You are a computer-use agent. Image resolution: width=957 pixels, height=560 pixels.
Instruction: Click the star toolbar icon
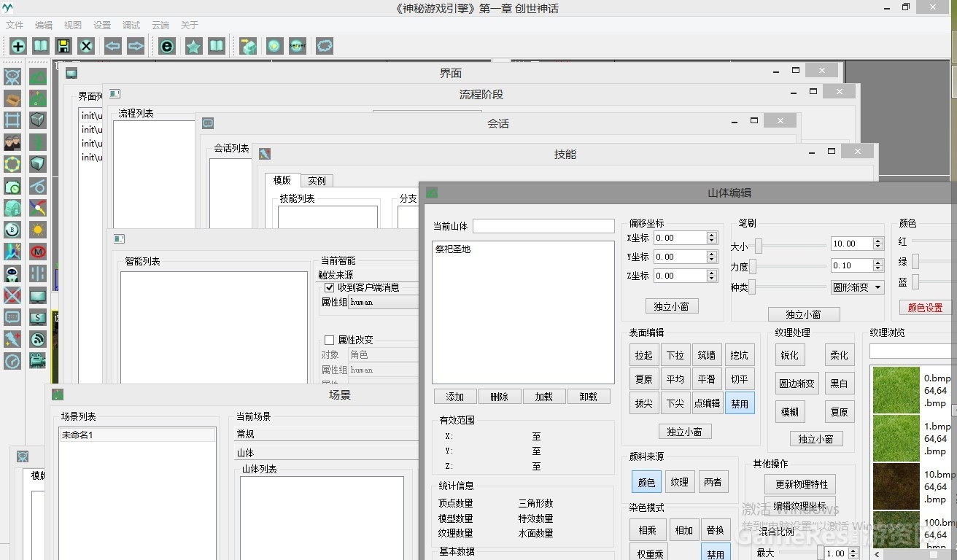(193, 46)
